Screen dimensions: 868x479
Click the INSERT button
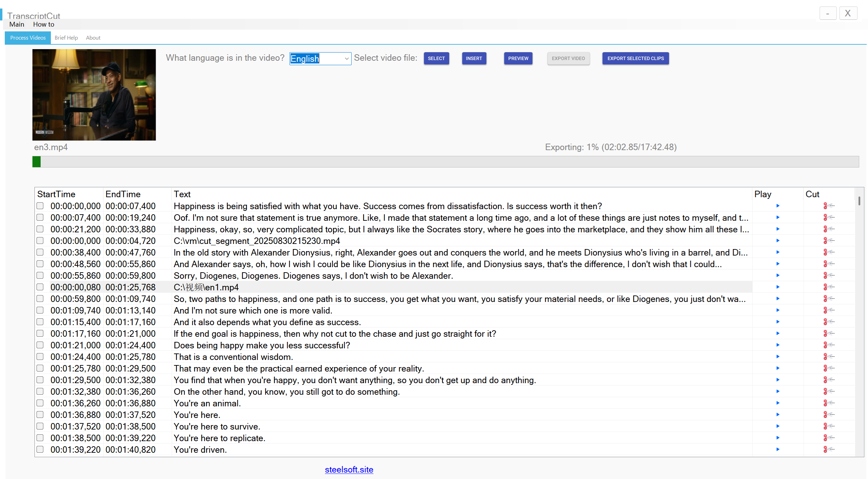474,58
